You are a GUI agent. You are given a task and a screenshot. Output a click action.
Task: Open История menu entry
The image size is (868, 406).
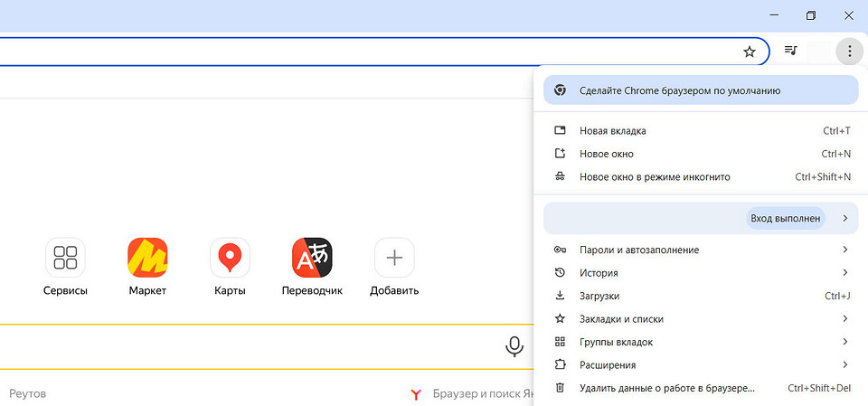701,272
